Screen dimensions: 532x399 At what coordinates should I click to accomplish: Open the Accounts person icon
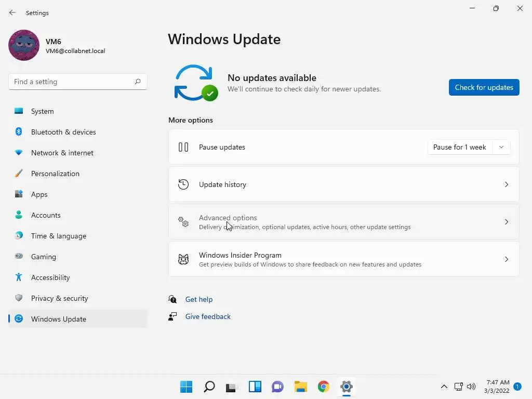click(19, 215)
